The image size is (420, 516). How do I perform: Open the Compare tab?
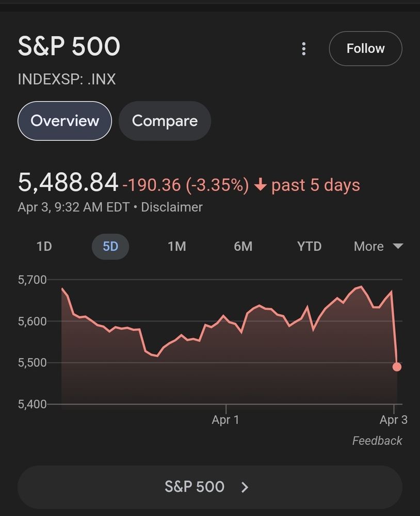pos(165,121)
